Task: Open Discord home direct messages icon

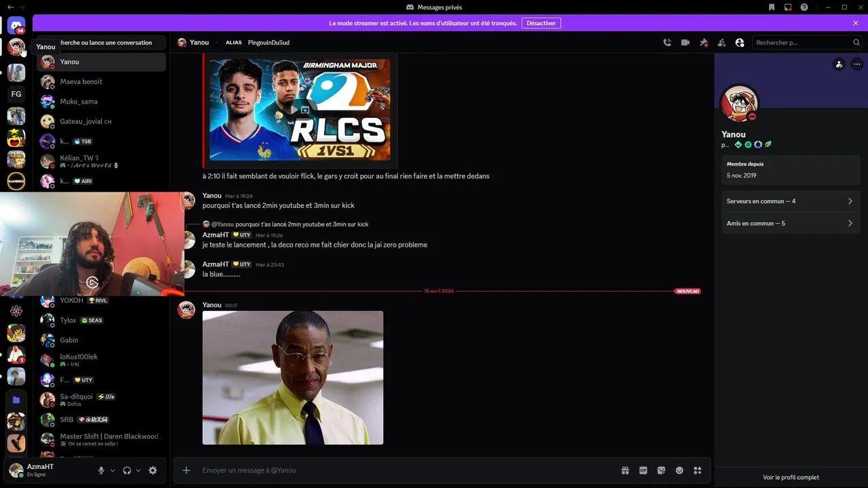Action: [x=16, y=26]
